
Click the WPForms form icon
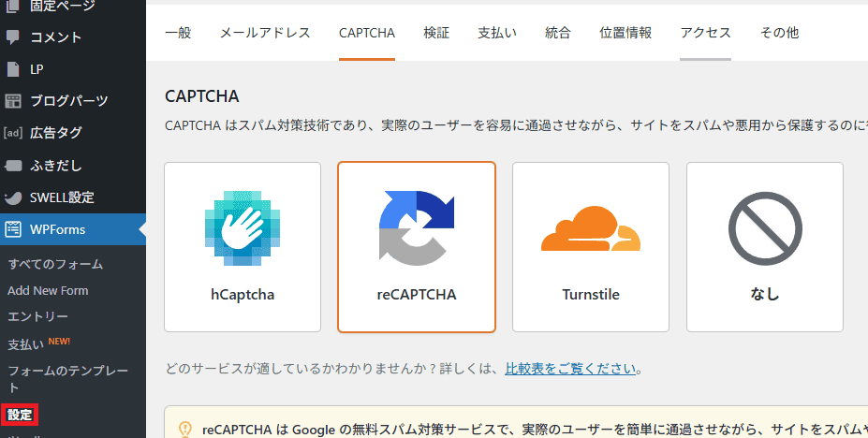(13, 229)
